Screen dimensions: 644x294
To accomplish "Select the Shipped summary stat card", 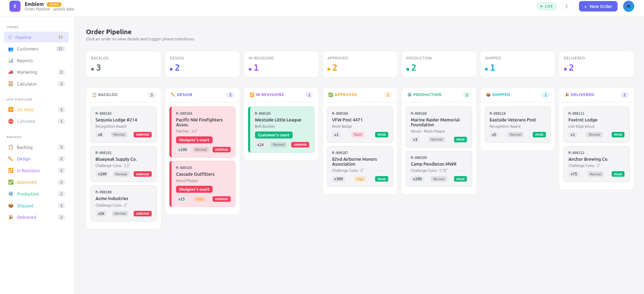I will coord(518,64).
